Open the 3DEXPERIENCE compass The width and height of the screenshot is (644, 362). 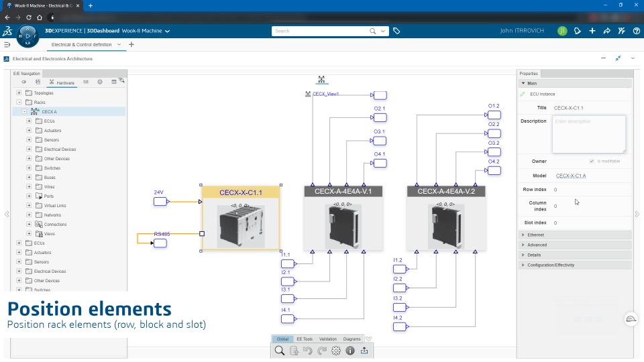click(x=28, y=36)
